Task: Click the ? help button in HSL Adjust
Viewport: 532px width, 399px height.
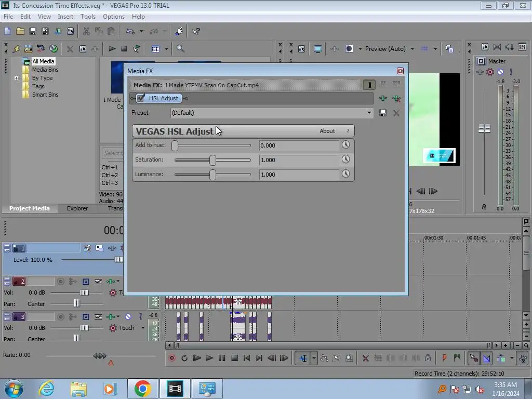Action: pos(348,130)
